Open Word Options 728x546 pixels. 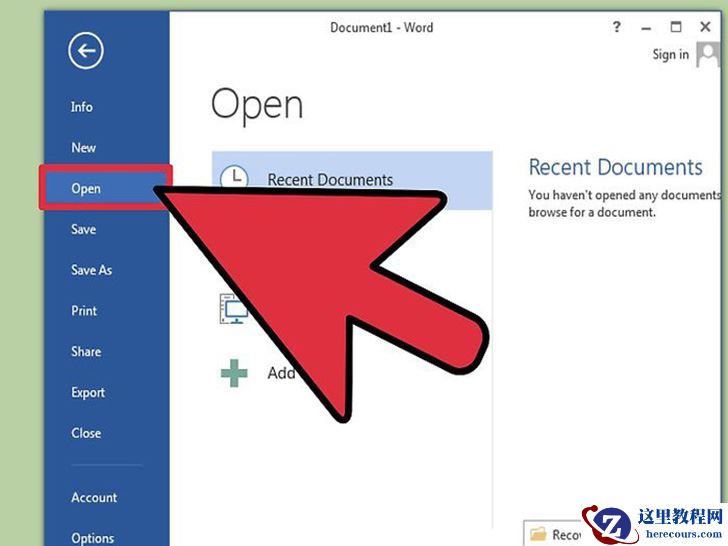pyautogui.click(x=92, y=538)
